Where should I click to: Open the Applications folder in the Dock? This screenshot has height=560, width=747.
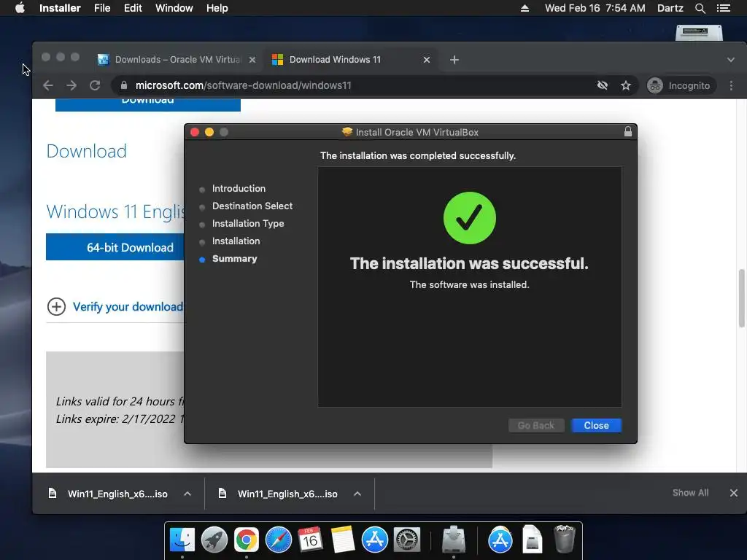500,540
